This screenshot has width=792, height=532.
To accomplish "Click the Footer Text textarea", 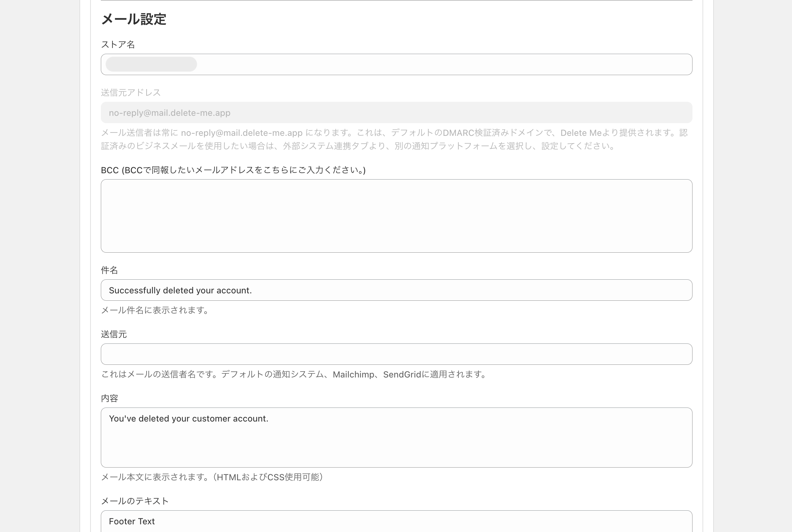I will 396,521.
